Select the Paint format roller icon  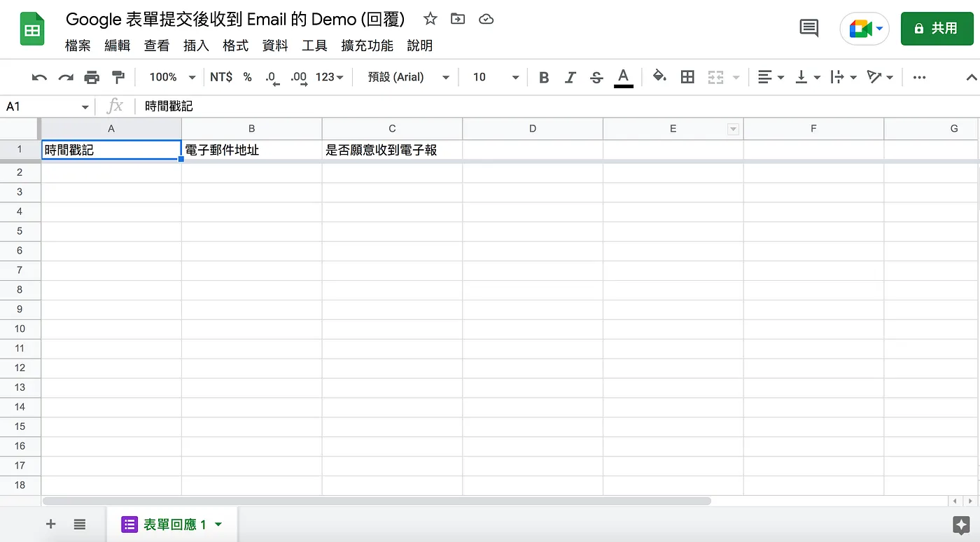118,77
